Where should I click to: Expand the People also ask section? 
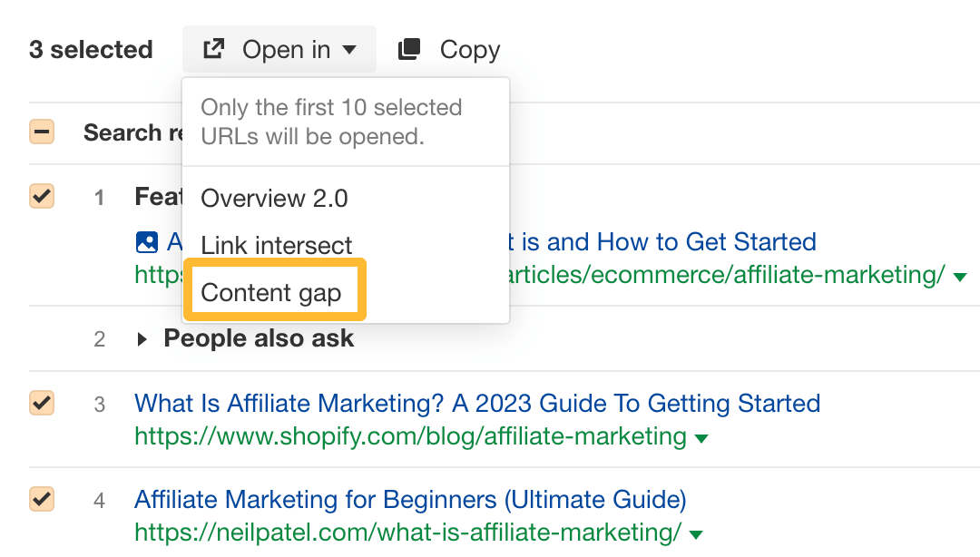pyautogui.click(x=142, y=338)
